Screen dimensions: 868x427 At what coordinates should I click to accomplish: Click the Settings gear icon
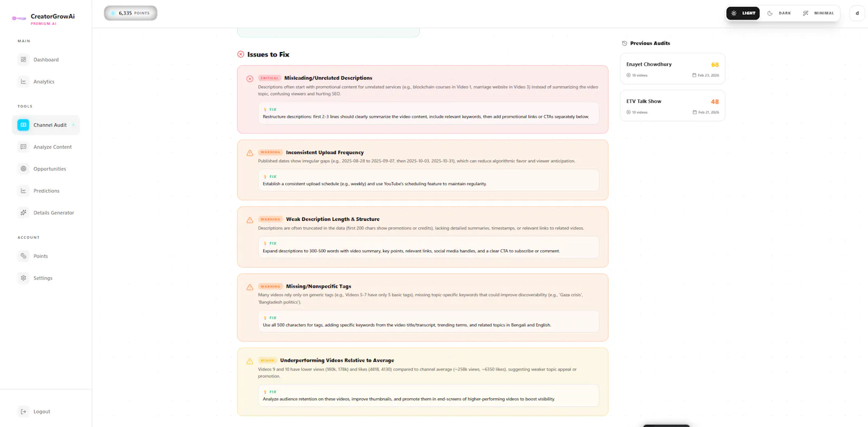point(23,278)
